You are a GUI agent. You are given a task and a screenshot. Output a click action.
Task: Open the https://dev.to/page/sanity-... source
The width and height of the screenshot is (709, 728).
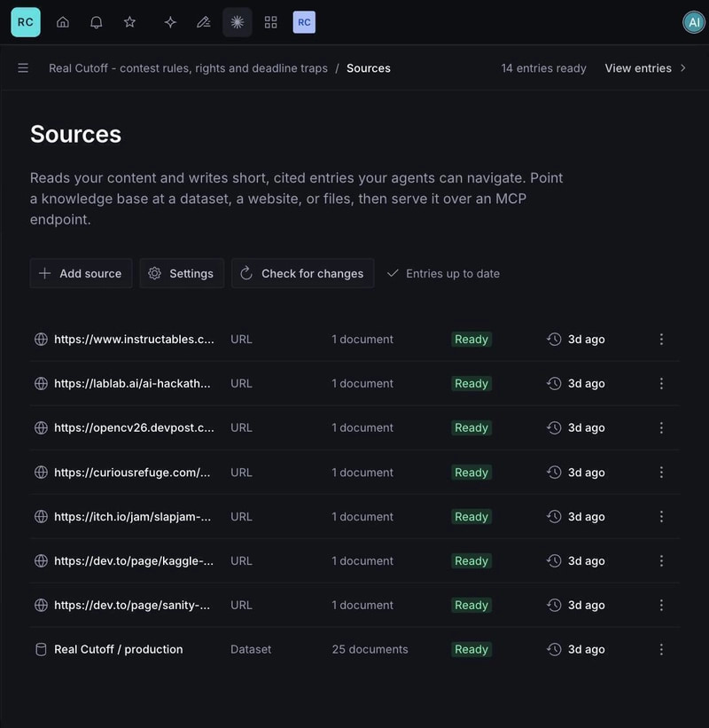(x=132, y=605)
